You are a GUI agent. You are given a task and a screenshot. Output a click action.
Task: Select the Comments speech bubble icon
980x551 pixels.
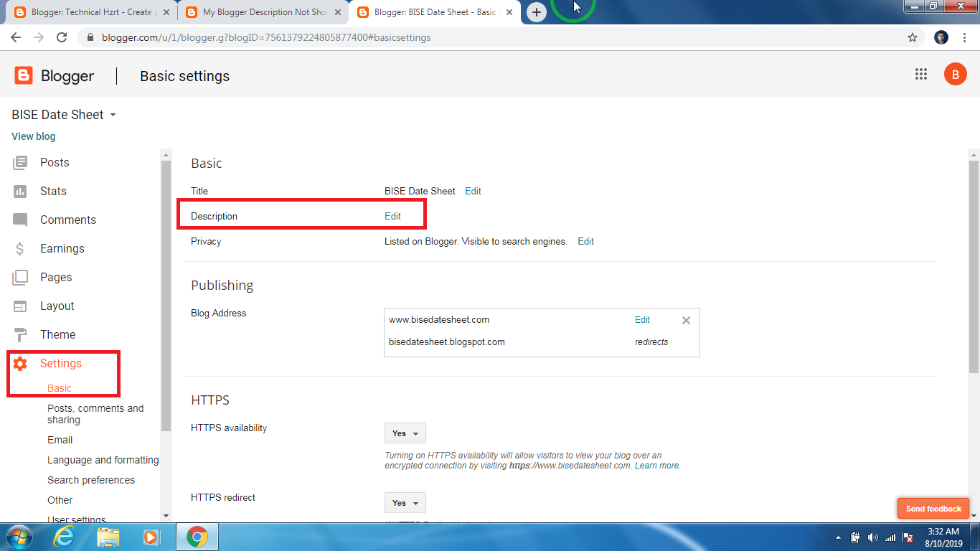pos(20,220)
